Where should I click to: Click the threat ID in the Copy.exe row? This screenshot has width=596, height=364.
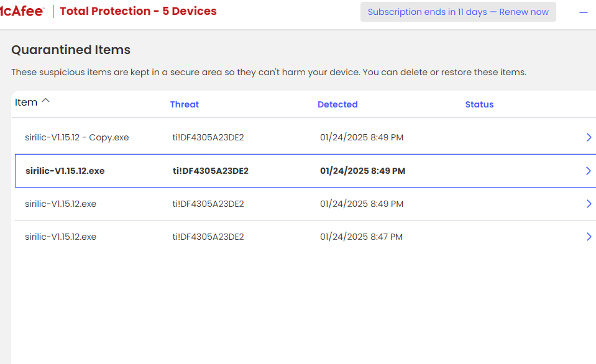coord(208,137)
